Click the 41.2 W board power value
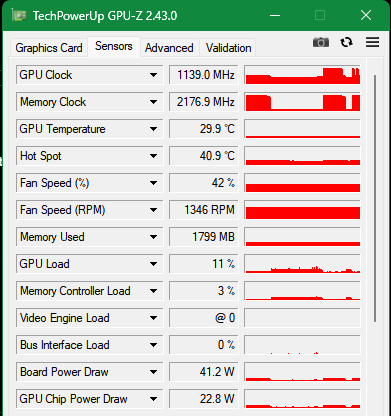This screenshot has width=391, height=416. point(204,372)
